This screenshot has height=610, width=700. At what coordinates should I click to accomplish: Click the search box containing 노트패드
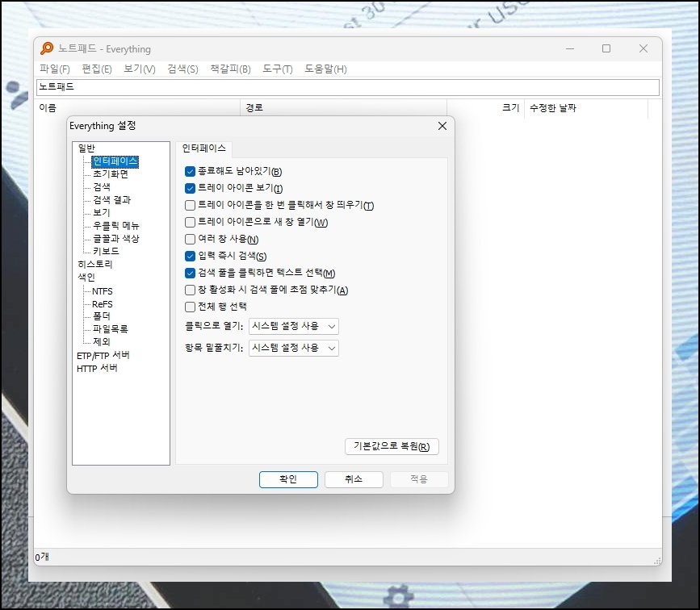point(348,87)
